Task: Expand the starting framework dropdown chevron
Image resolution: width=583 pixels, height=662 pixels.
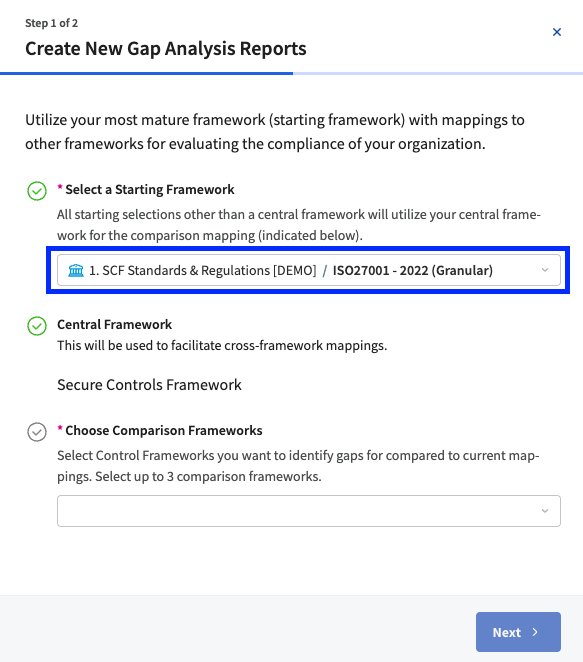Action: pos(545,270)
